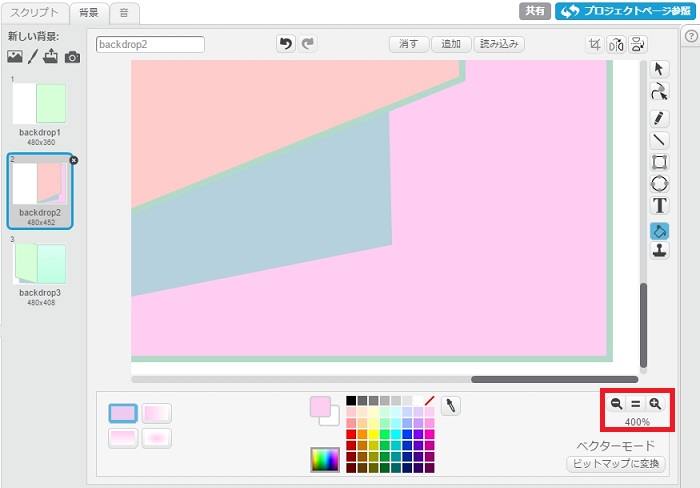Image resolution: width=700 pixels, height=488 pixels.
Task: Select horizontal gradient fill style
Action: pyautogui.click(x=157, y=413)
